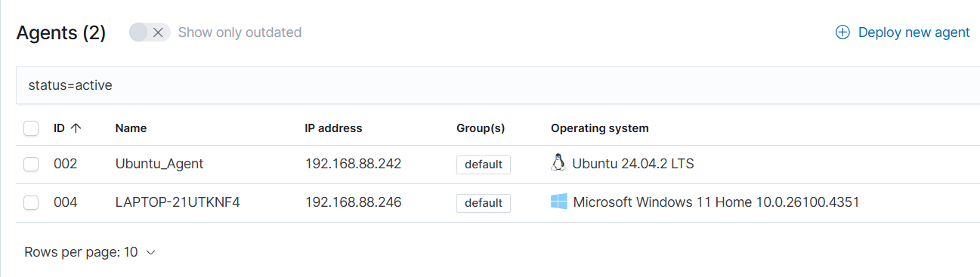980x277 pixels.
Task: Click the default group badge for Ubuntu_Agent
Action: pyautogui.click(x=484, y=165)
